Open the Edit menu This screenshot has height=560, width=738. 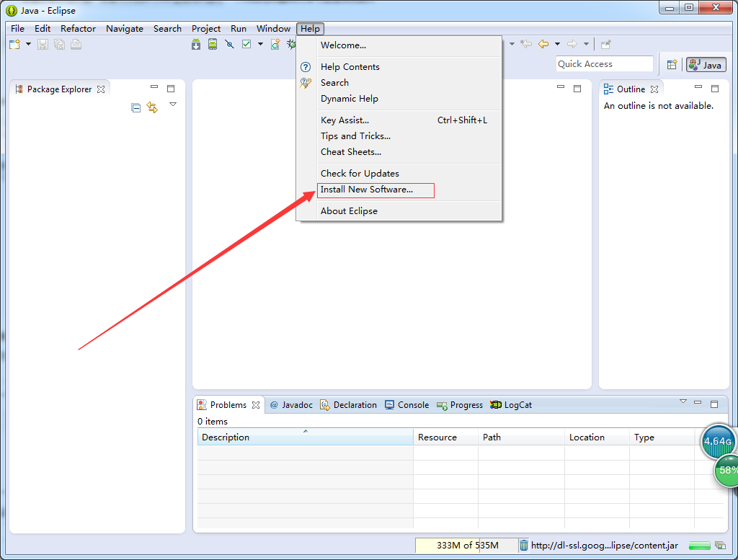(x=43, y=29)
